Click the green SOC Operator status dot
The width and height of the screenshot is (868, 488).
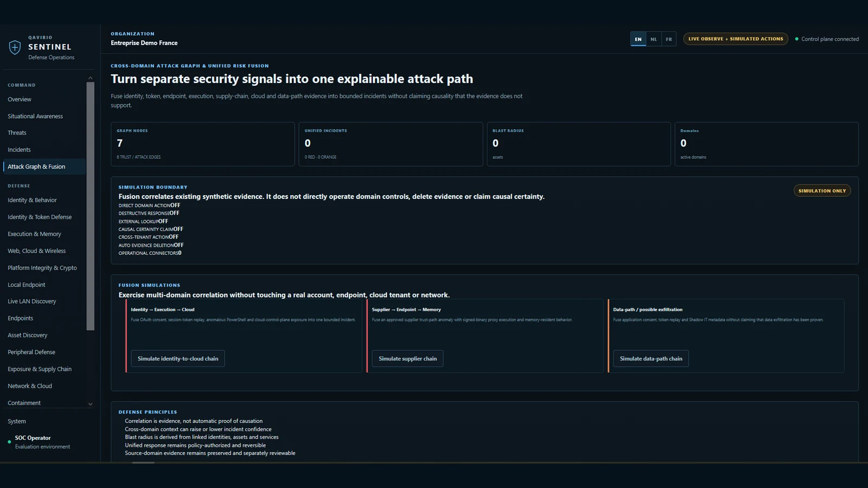pyautogui.click(x=9, y=442)
